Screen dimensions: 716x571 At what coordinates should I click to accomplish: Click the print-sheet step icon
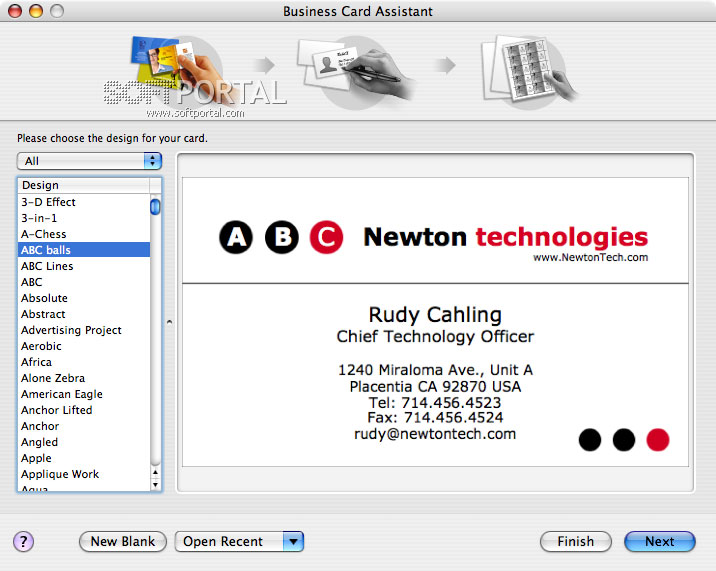click(x=528, y=71)
